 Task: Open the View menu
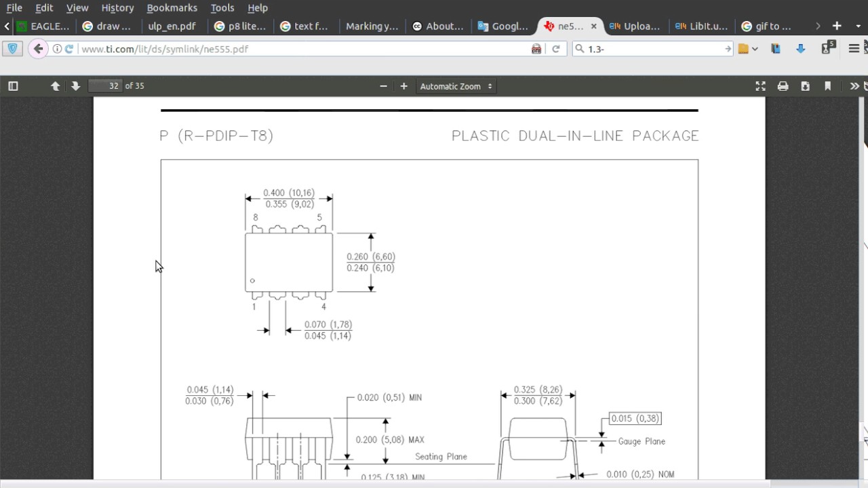pyautogui.click(x=77, y=7)
